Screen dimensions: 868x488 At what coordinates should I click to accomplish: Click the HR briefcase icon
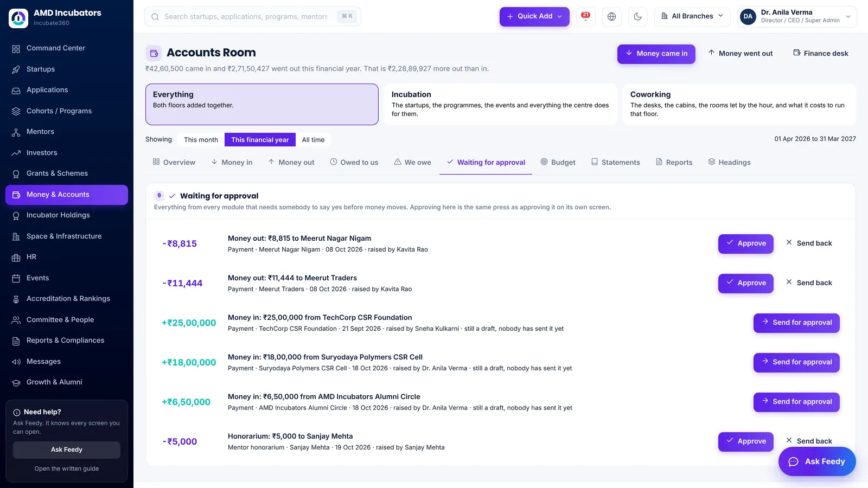[x=16, y=258]
